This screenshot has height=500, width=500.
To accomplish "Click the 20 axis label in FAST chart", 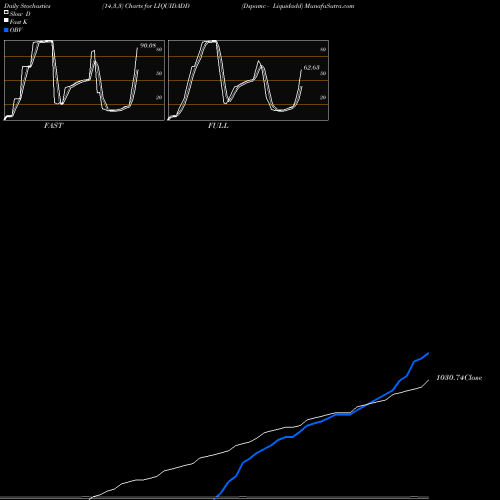I will (x=159, y=97).
